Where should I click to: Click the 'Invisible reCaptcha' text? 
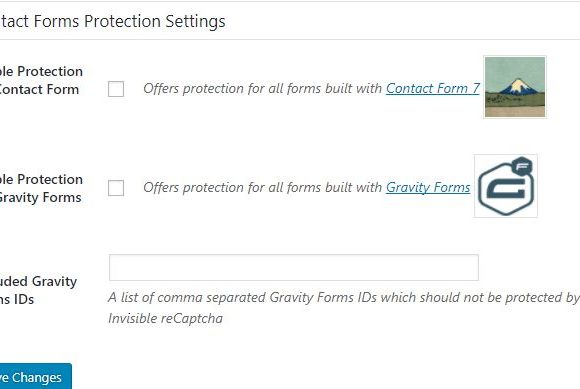[165, 318]
